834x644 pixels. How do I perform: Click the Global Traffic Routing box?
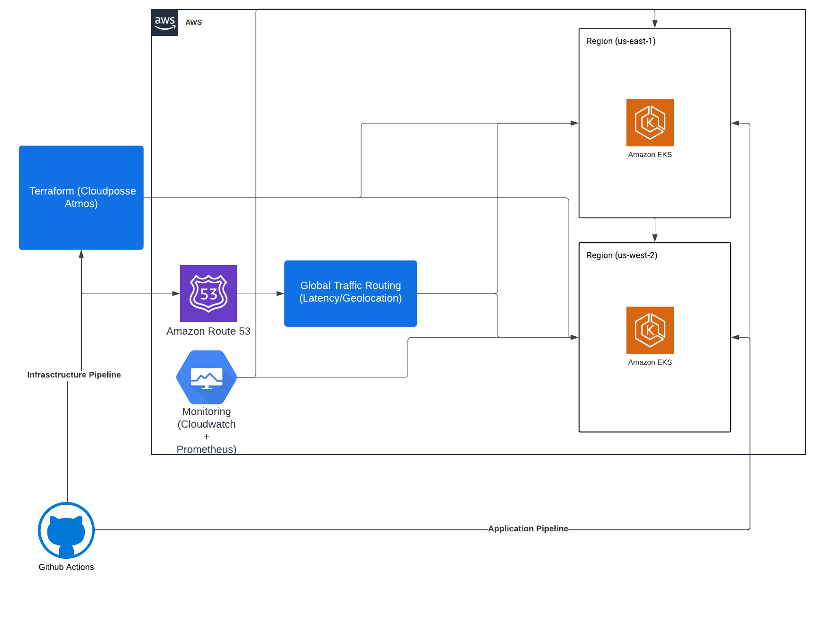[x=351, y=294]
